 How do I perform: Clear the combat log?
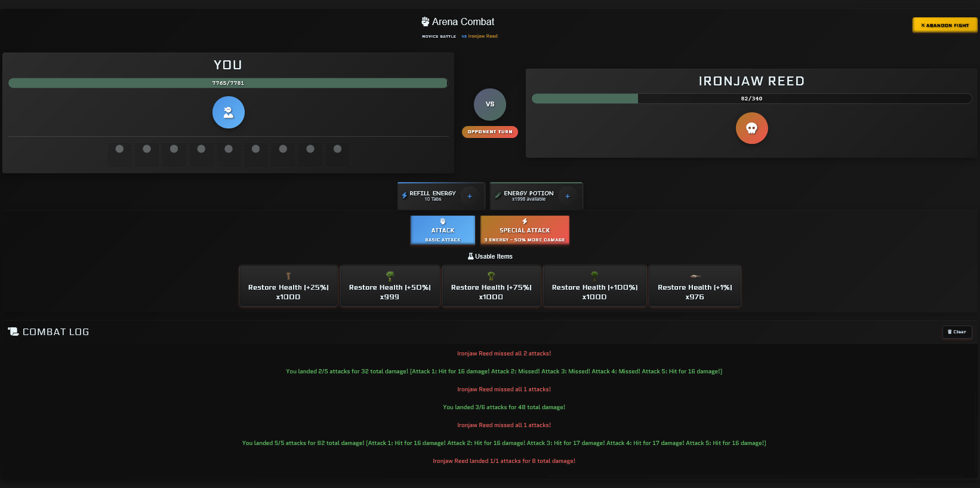(957, 332)
